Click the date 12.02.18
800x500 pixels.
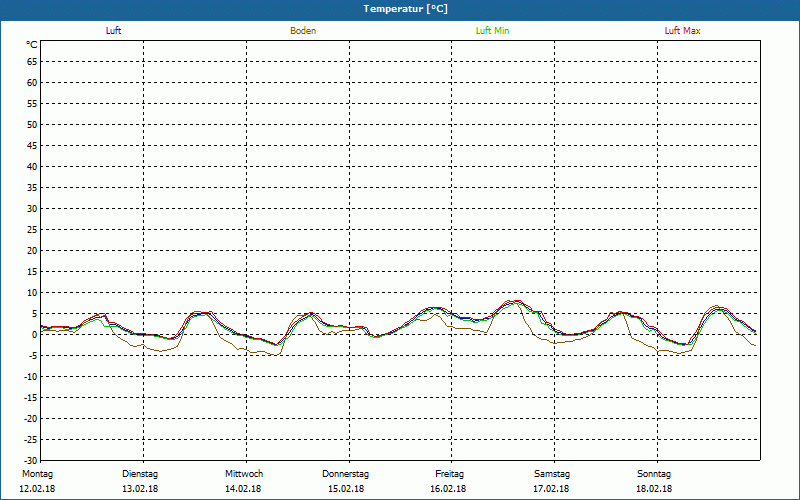pos(37,489)
